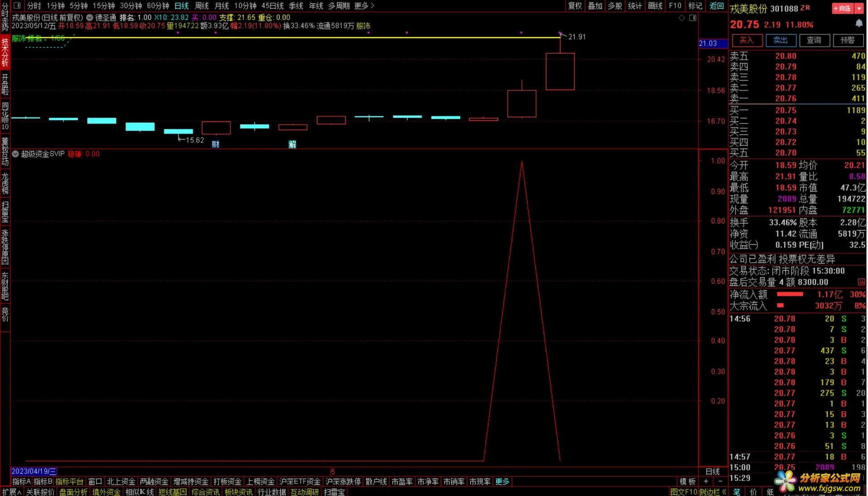Select the 两融资金 indicator tab
This screenshot has width=868, height=496.
point(154,482)
